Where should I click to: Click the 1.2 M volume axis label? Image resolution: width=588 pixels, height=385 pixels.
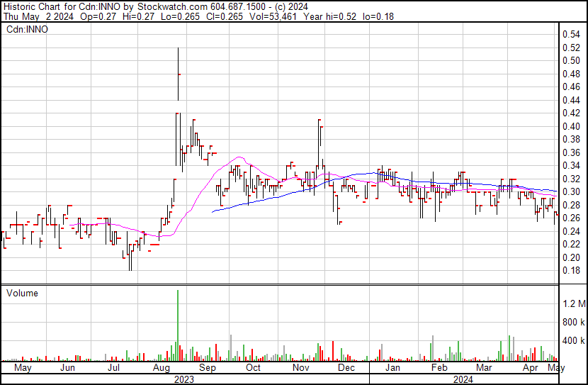[574, 303]
